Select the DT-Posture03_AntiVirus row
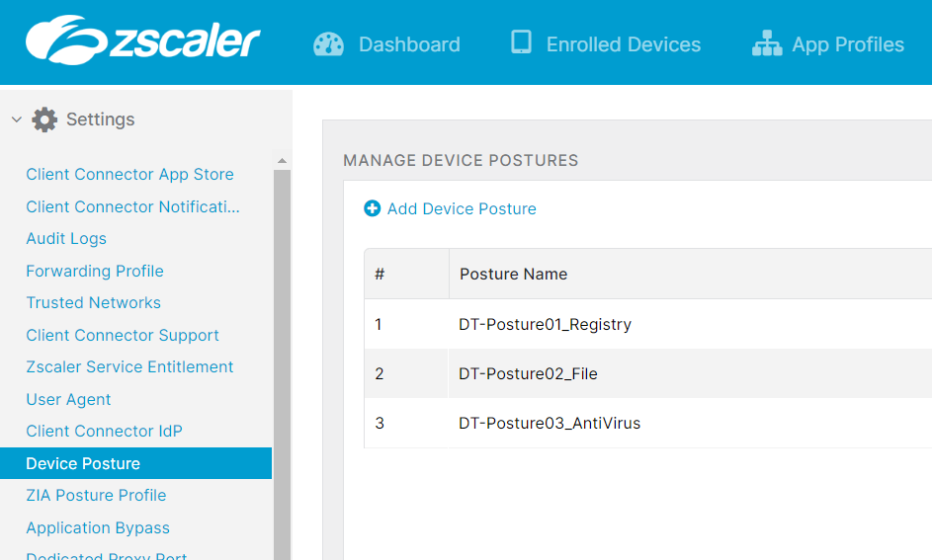 tap(550, 424)
